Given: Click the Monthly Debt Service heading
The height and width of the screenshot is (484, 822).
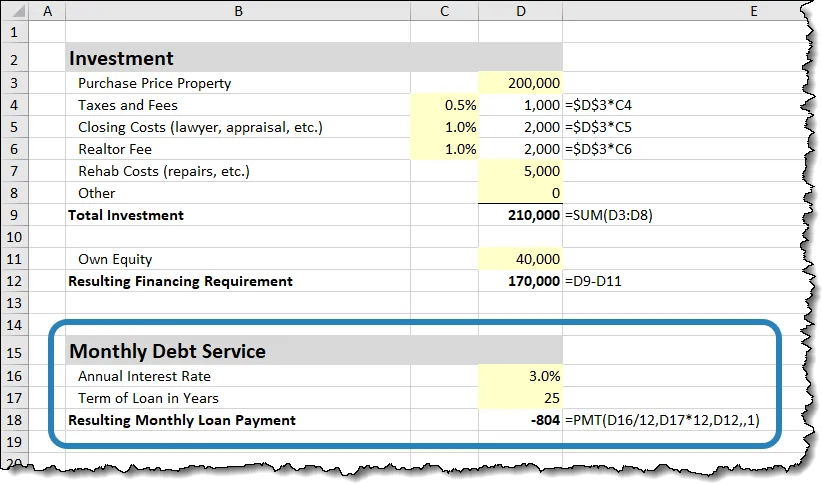Looking at the screenshot, I should (167, 351).
